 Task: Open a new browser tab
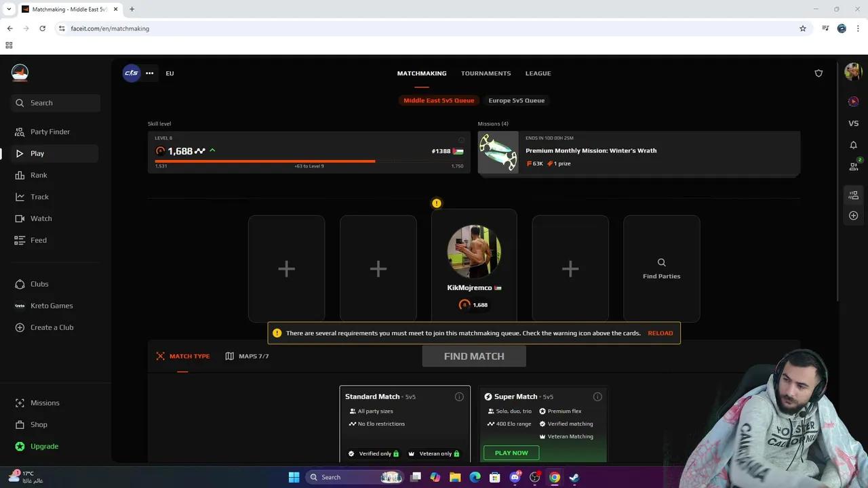coord(132,9)
